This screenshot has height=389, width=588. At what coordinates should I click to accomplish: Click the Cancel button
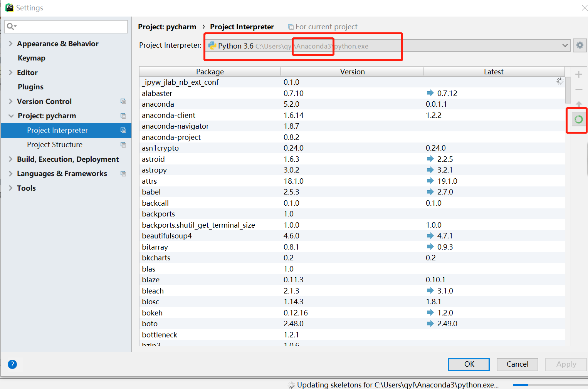517,364
